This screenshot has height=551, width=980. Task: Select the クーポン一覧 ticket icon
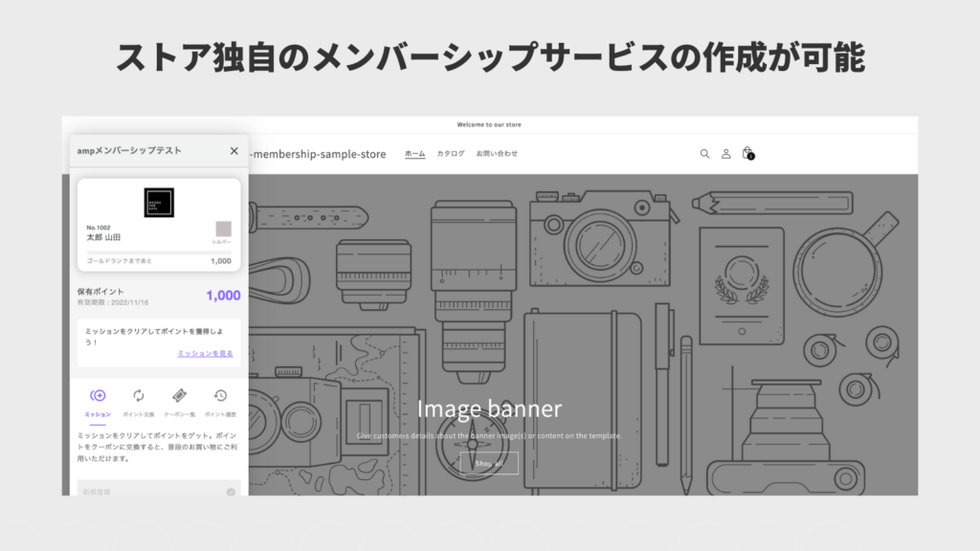179,396
